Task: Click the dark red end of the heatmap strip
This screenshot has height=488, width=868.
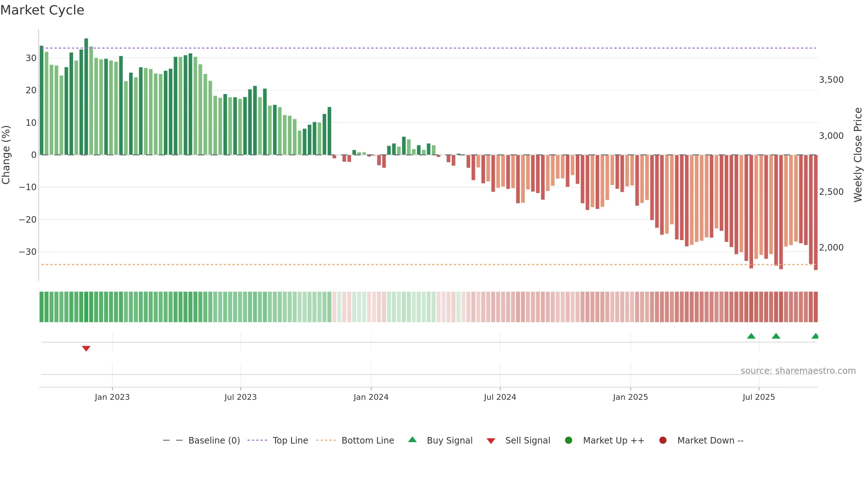Action: (x=816, y=307)
